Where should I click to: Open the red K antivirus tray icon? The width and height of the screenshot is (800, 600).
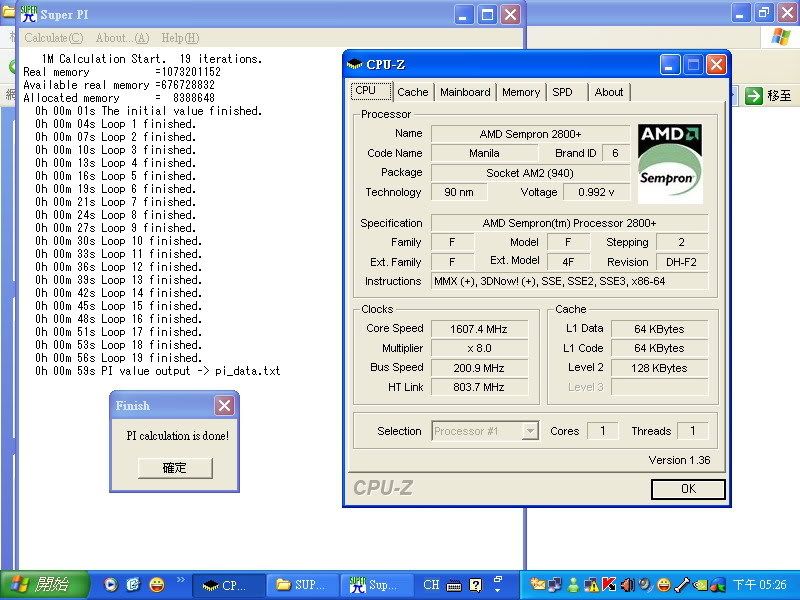(x=609, y=584)
